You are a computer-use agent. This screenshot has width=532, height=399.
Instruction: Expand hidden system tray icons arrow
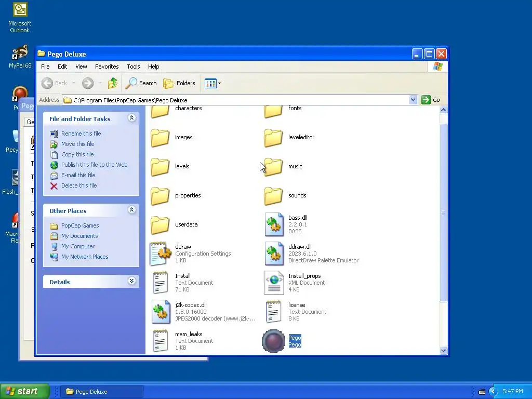(x=493, y=392)
